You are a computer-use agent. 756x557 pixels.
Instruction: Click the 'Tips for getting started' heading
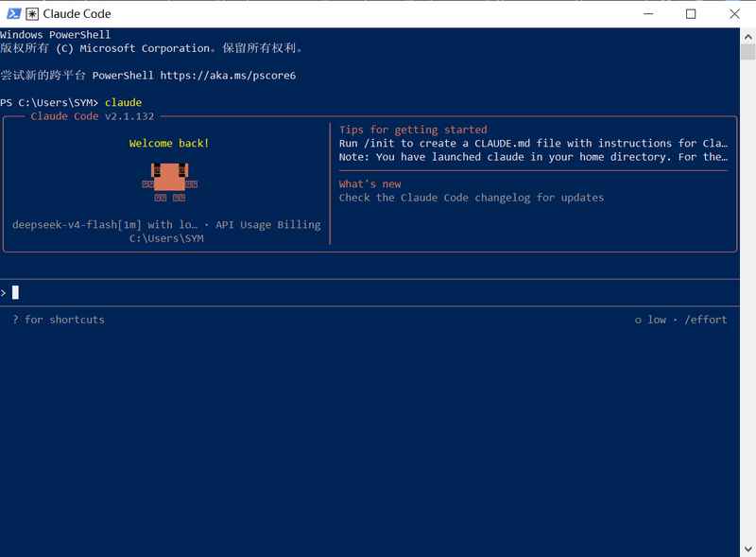413,130
